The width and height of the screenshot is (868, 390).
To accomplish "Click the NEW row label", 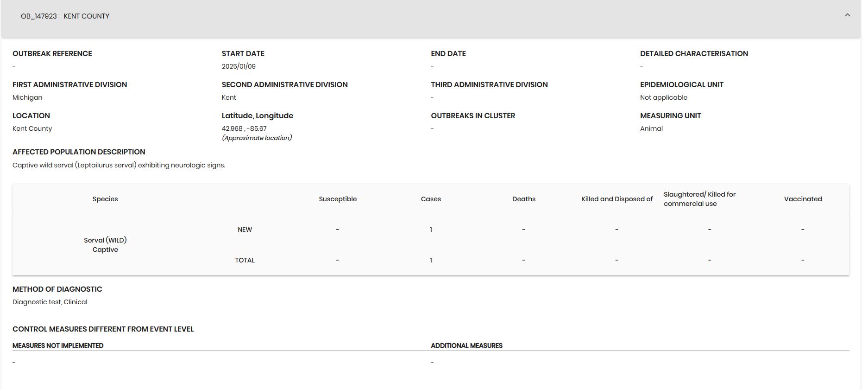I will [245, 230].
